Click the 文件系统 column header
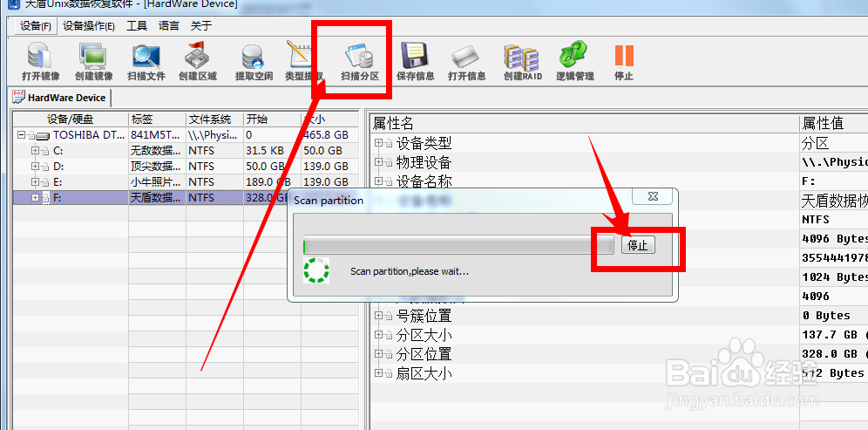This screenshot has height=430, width=868. [x=214, y=119]
